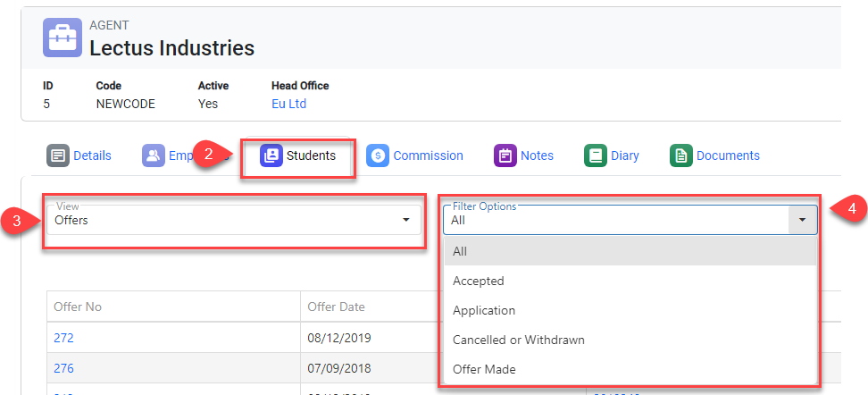The image size is (868, 395).
Task: Sort by Offer Date column header
Action: [336, 307]
